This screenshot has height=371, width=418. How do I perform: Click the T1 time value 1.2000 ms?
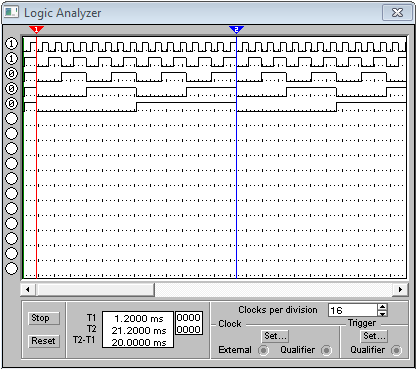139,318
